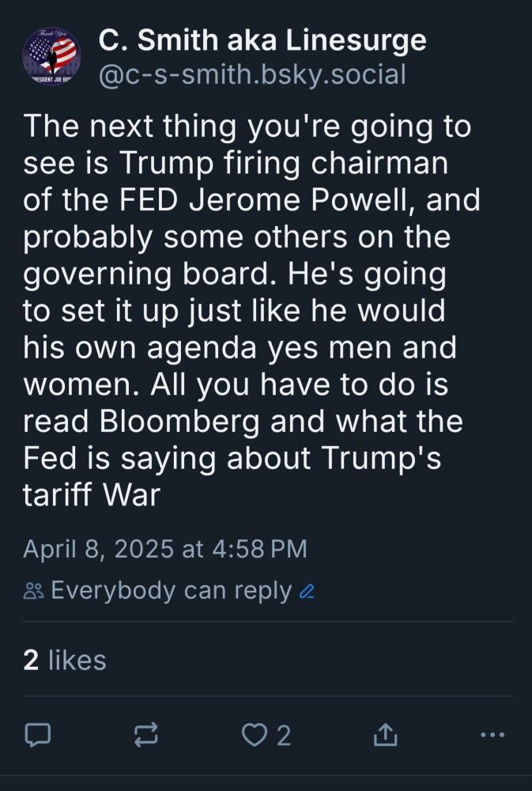
Task: Click the ending words tariff War
Action: (x=91, y=495)
